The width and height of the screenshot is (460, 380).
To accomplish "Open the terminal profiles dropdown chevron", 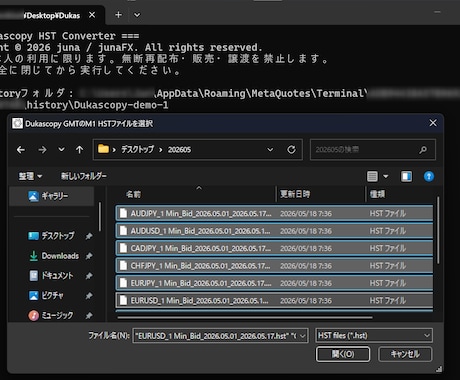I will (137, 15).
